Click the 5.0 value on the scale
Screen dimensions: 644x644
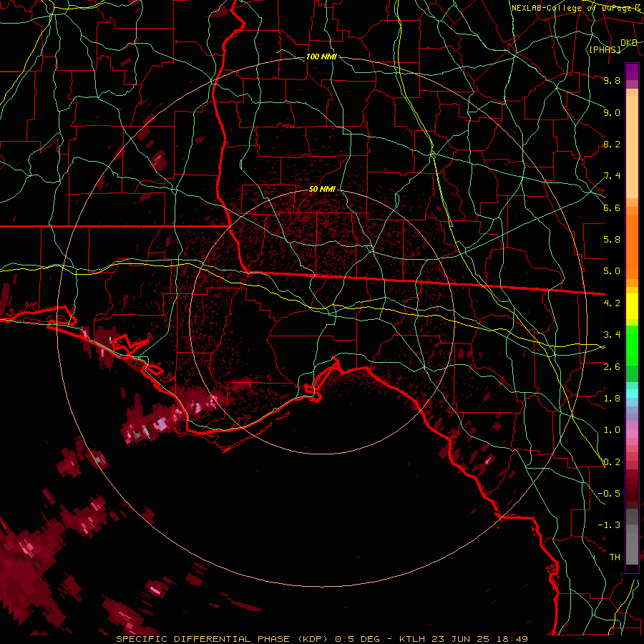click(x=612, y=271)
